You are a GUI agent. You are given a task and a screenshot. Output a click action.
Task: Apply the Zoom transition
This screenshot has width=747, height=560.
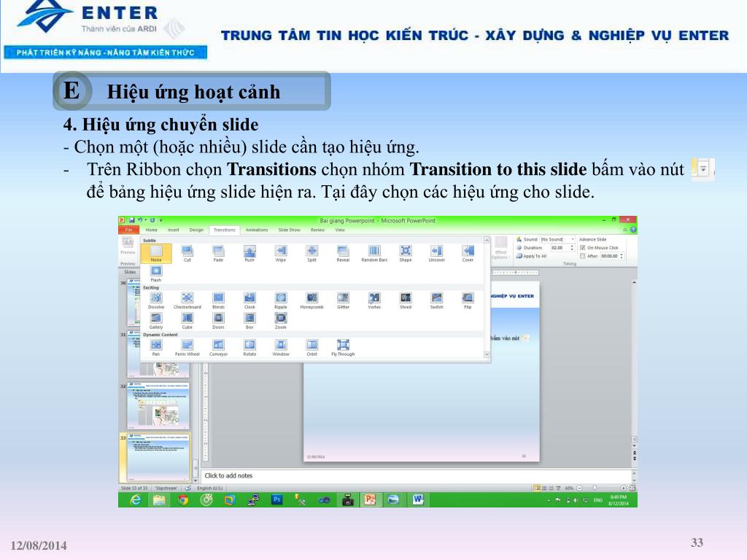tap(281, 321)
